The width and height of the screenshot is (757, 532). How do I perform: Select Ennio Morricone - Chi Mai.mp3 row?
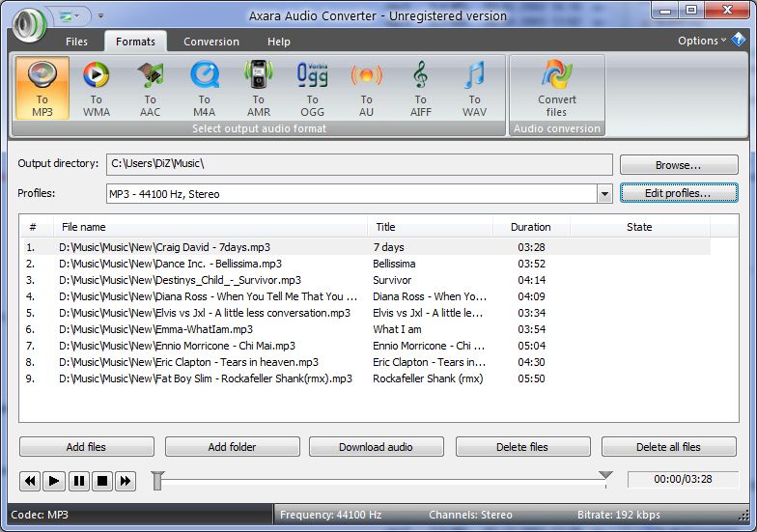point(367,346)
